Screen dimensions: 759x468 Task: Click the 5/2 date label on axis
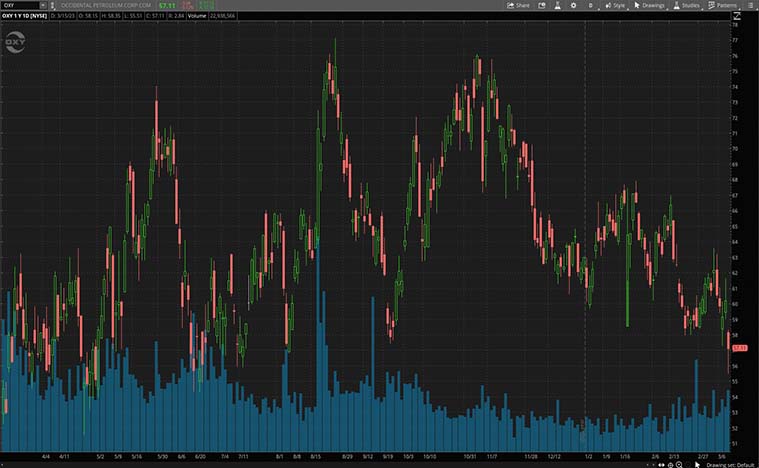point(100,456)
